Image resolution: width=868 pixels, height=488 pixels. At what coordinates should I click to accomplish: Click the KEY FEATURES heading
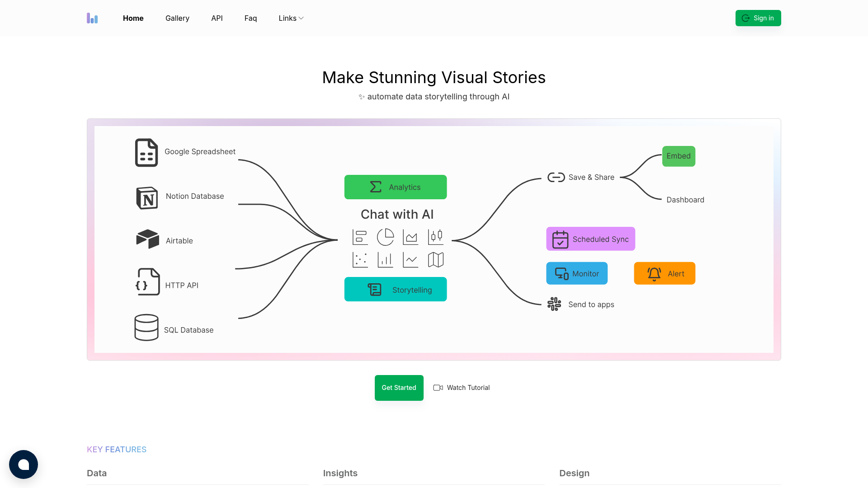pyautogui.click(x=117, y=450)
